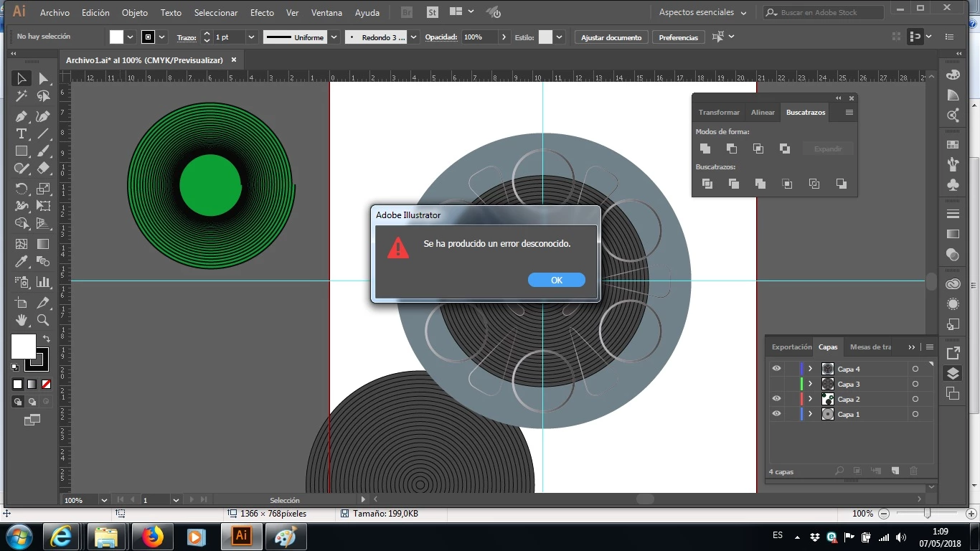The image size is (980, 551).
Task: Open the Objeto menu
Action: 135,13
